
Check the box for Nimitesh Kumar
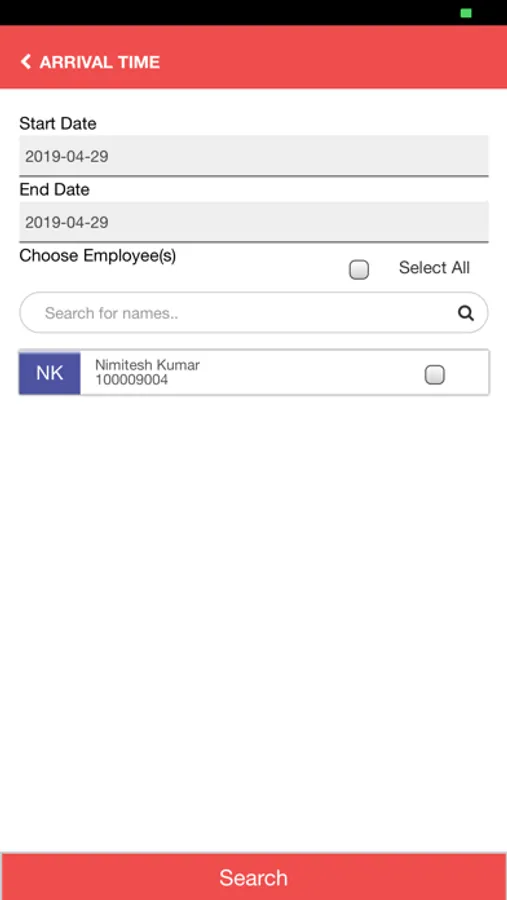point(435,375)
